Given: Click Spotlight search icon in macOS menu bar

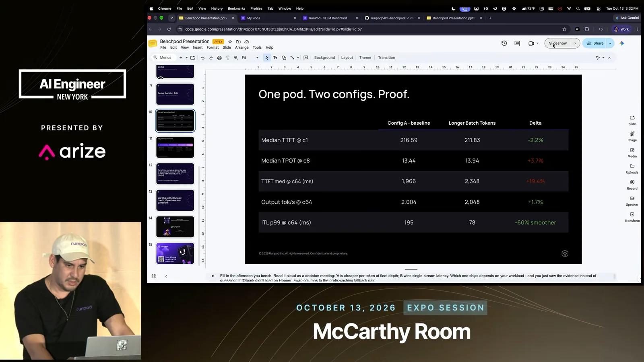Looking at the screenshot, I should 578,8.
